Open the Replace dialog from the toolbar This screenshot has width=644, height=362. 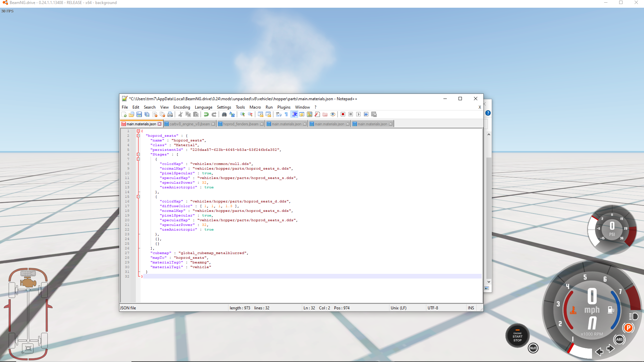pyautogui.click(x=232, y=114)
